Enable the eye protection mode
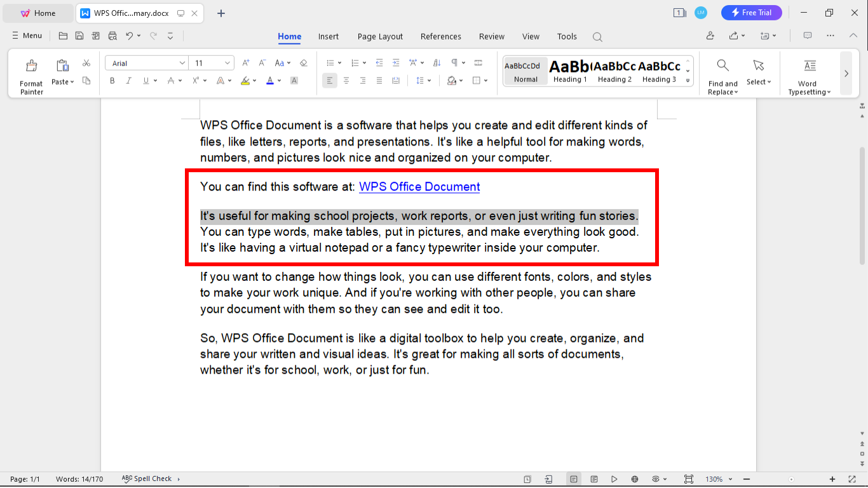The height and width of the screenshot is (488, 868). pyautogui.click(x=656, y=478)
